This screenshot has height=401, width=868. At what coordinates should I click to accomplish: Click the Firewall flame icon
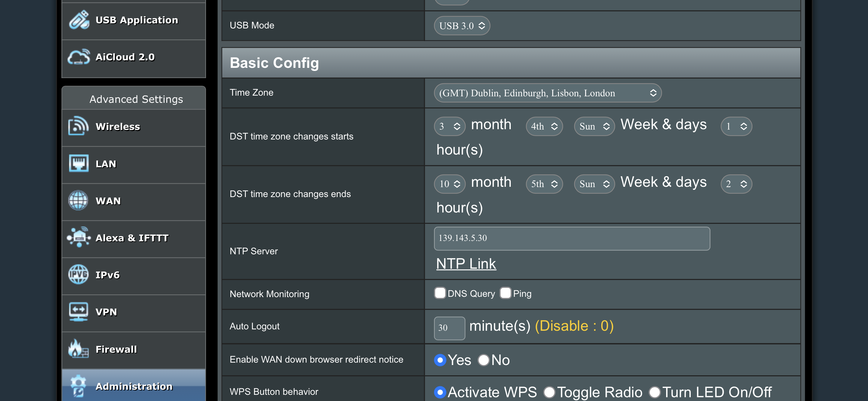pos(79,349)
